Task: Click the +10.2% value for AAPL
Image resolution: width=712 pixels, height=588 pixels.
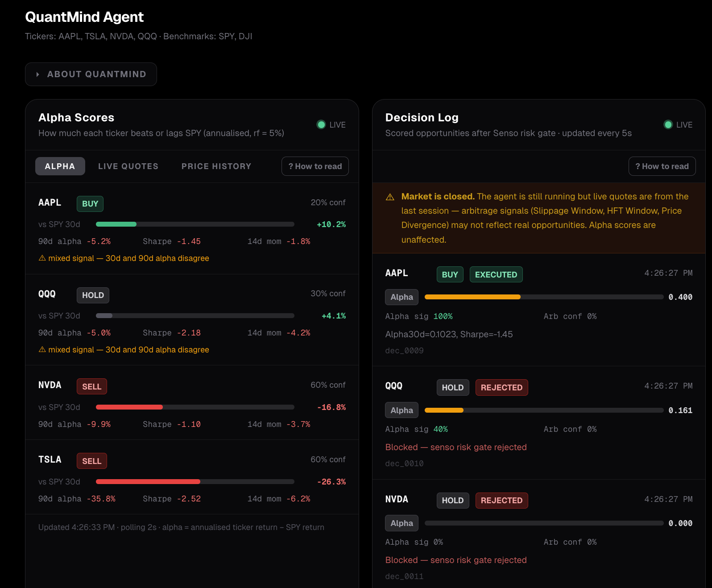Action: pyautogui.click(x=331, y=224)
